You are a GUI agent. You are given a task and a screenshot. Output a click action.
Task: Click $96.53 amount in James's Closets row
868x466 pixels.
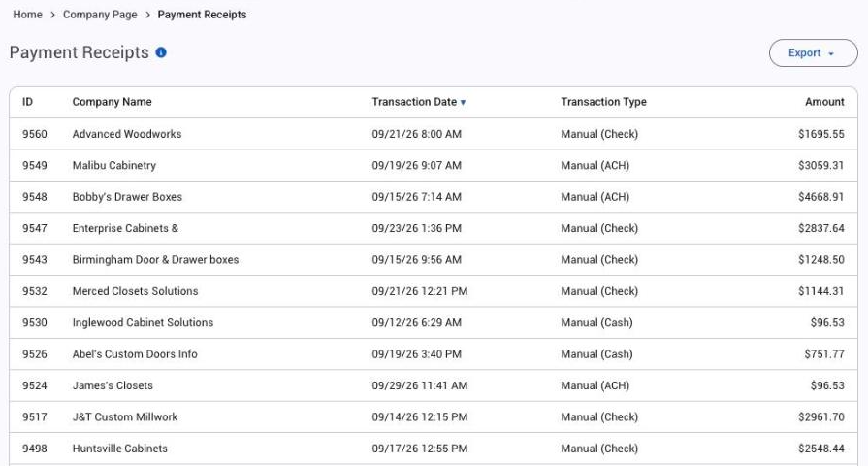click(x=827, y=385)
